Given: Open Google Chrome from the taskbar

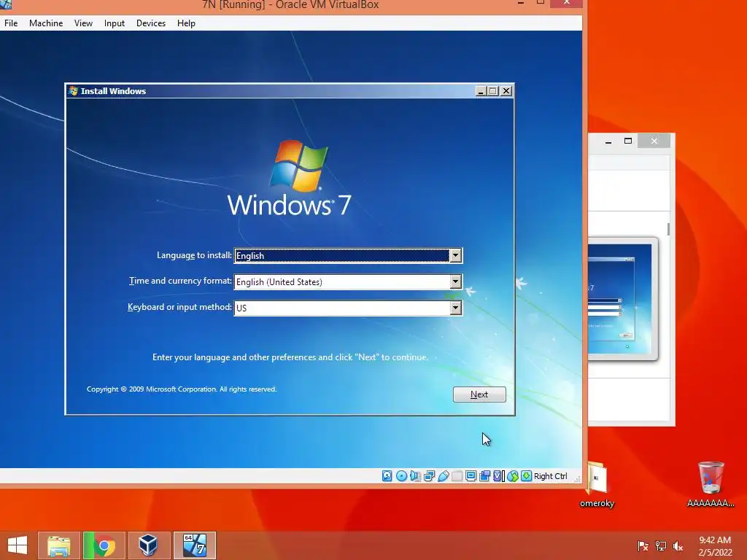Looking at the screenshot, I should [x=104, y=545].
